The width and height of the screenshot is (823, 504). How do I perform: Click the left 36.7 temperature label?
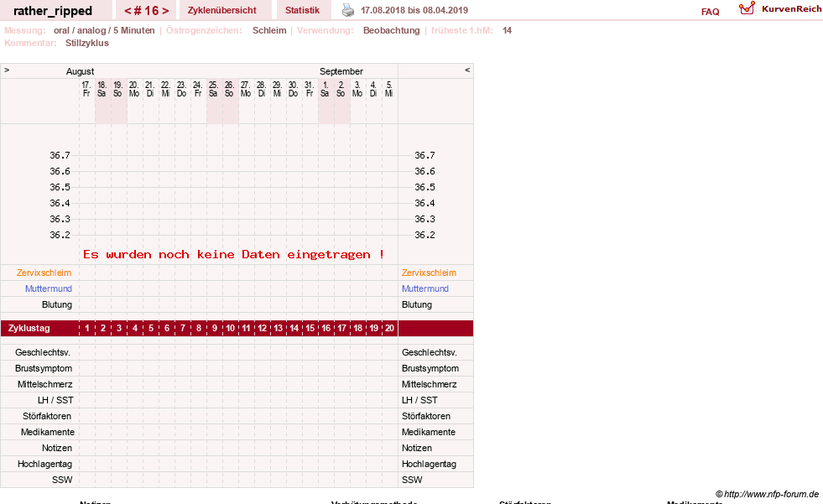pos(60,155)
